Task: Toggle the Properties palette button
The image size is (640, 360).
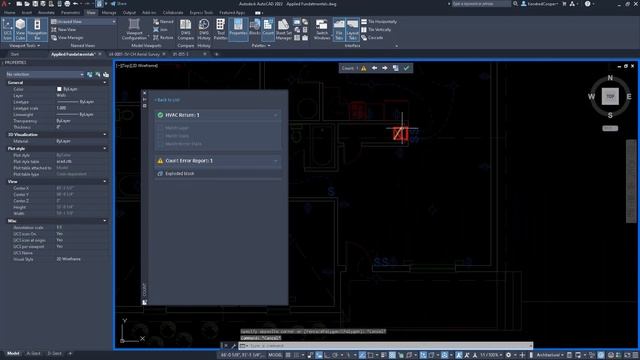Action: 238,29
